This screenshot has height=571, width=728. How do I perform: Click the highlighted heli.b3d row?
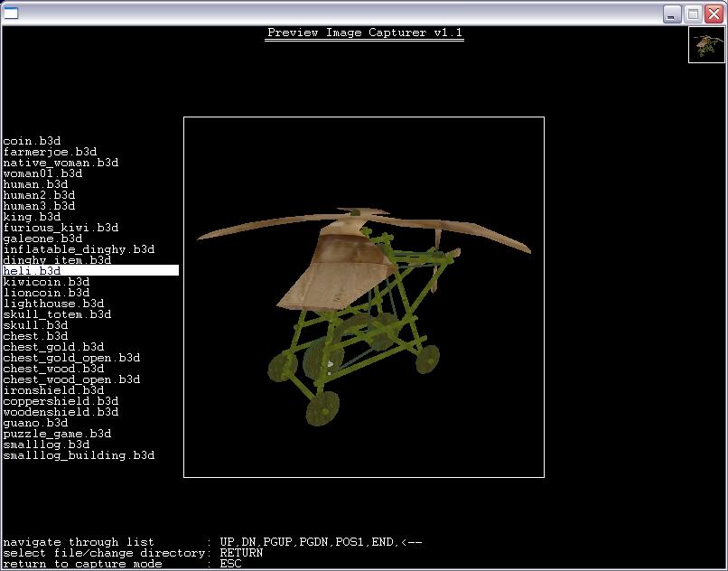[x=90, y=270]
